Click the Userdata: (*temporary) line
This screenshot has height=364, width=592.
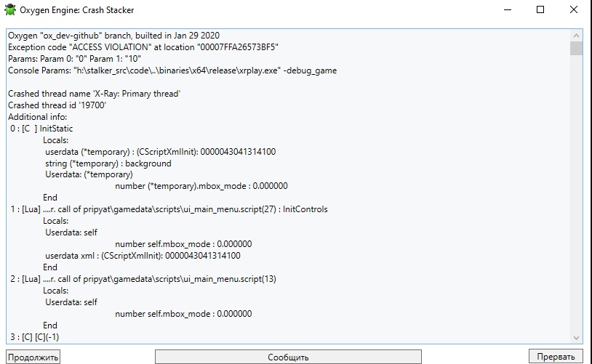[x=89, y=174]
